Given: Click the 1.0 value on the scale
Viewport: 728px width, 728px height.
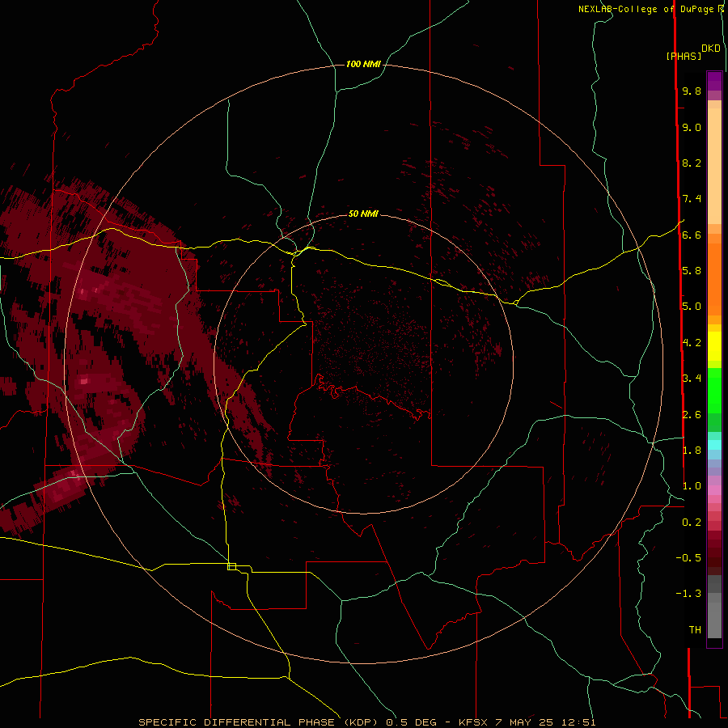Looking at the screenshot, I should [692, 485].
